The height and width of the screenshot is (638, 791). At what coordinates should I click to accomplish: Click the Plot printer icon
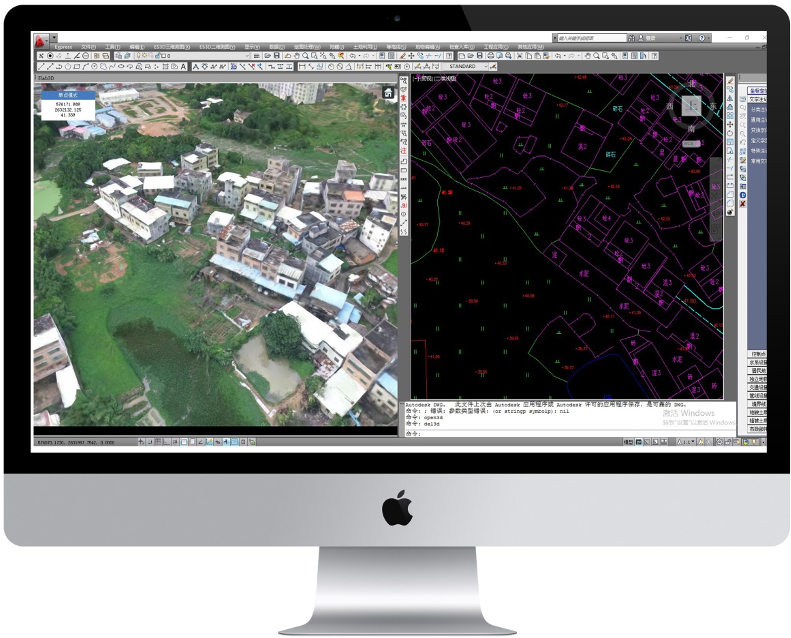pos(491,56)
